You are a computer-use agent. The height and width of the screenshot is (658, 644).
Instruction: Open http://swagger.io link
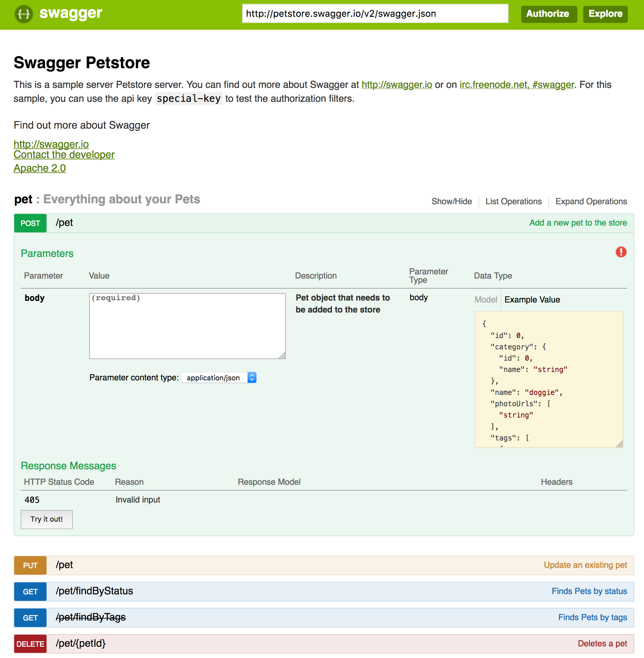coord(51,144)
